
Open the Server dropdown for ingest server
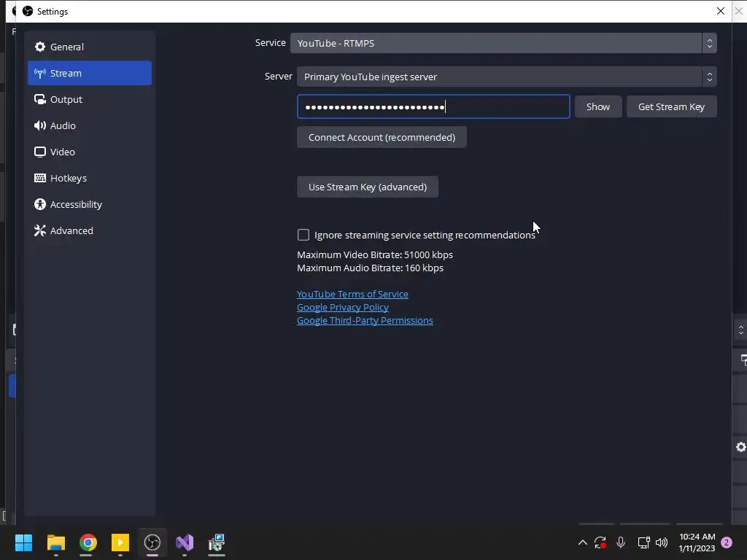[506, 77]
